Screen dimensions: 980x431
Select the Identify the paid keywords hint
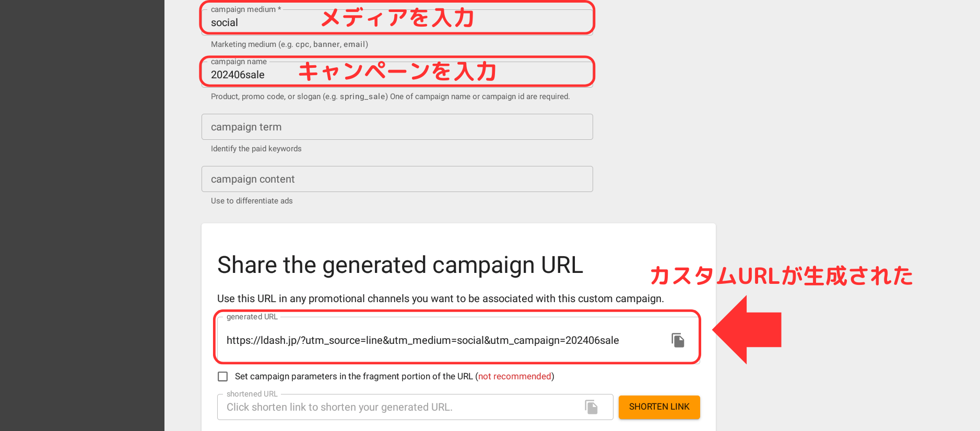click(256, 148)
